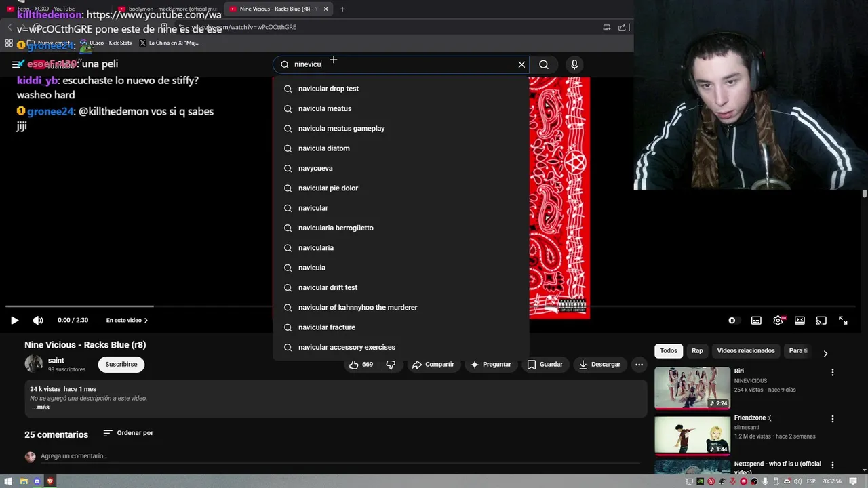Open the Preguntar AI button
This screenshot has width=868, height=488.
click(x=490, y=365)
